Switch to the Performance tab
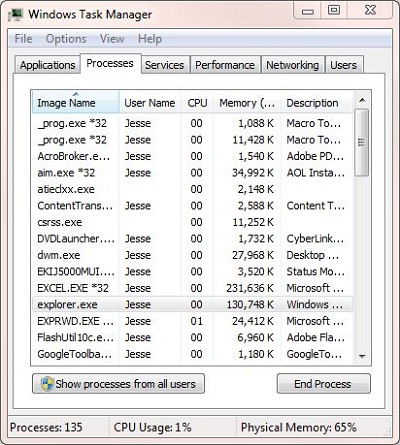Screen dimensions: 400x445 coord(225,65)
